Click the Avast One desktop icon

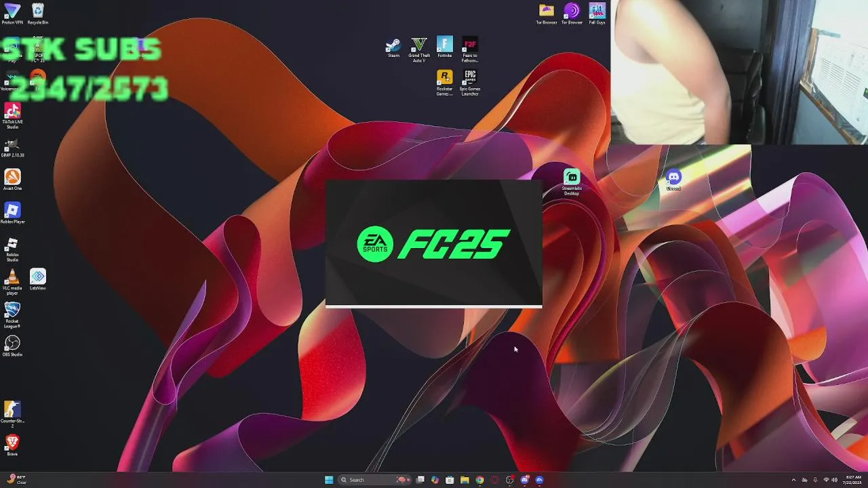pos(12,180)
